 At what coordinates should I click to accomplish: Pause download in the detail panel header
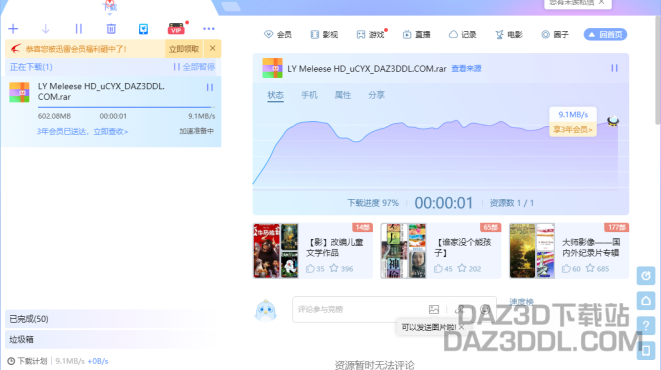click(614, 68)
